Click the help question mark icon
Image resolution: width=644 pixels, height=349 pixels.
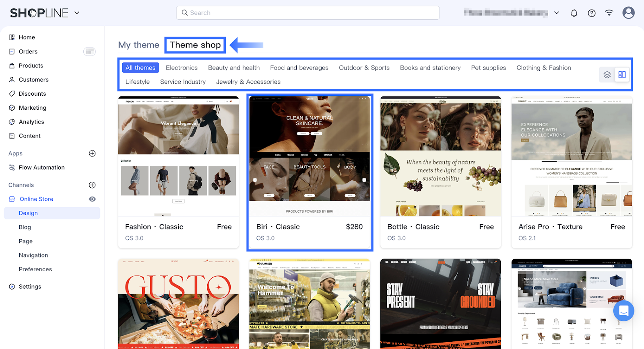(x=591, y=13)
